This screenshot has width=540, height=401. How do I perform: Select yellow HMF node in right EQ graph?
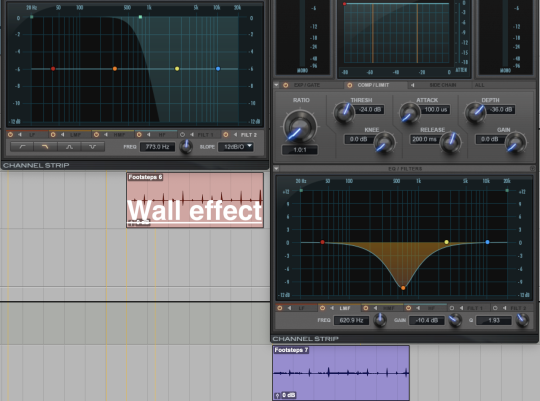(447, 242)
